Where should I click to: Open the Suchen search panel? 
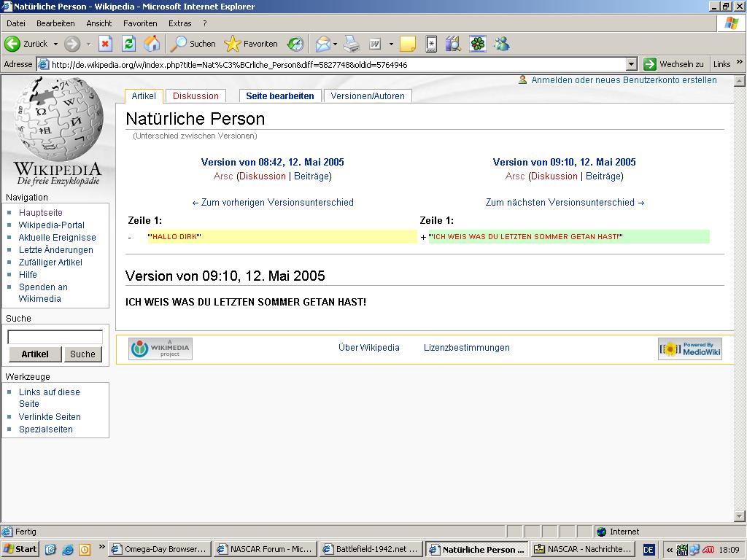(193, 44)
